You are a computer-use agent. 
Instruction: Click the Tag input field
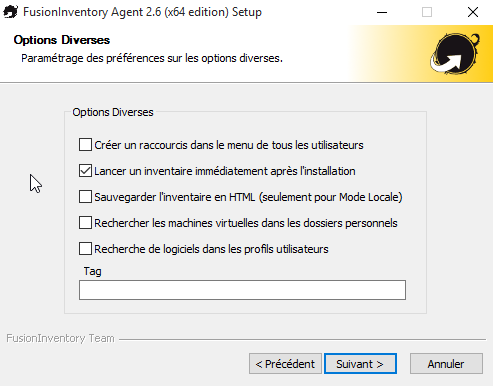coord(242,290)
